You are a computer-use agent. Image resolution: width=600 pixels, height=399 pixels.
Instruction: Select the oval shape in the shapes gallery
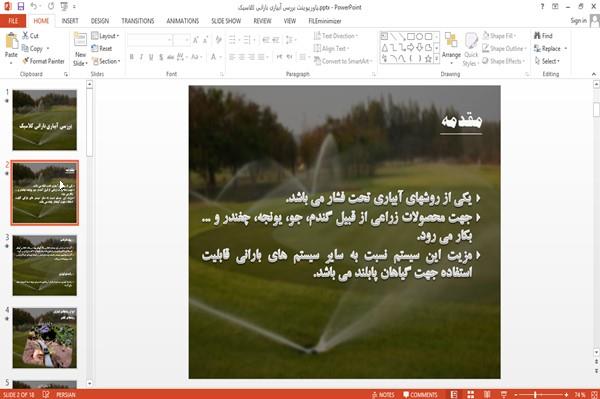pos(419,37)
